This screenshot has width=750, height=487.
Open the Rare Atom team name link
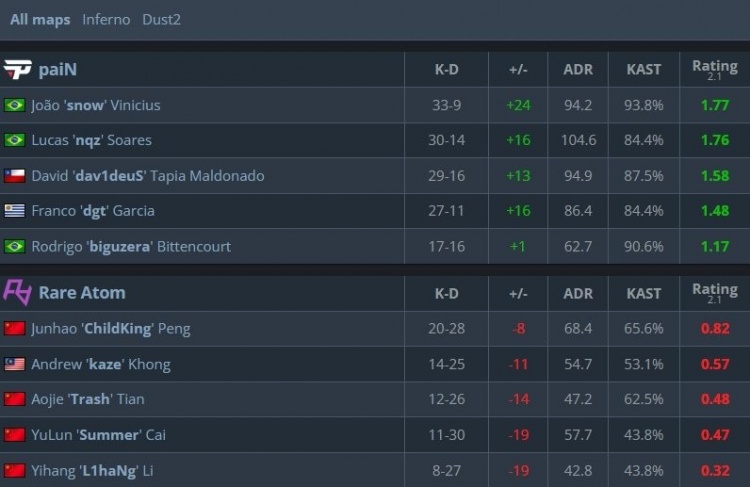(82, 292)
